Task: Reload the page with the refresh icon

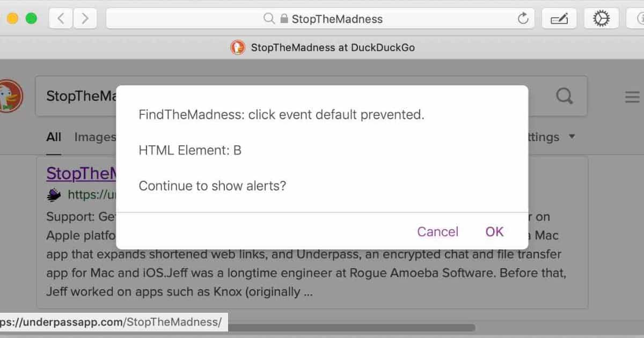Action: click(x=523, y=19)
